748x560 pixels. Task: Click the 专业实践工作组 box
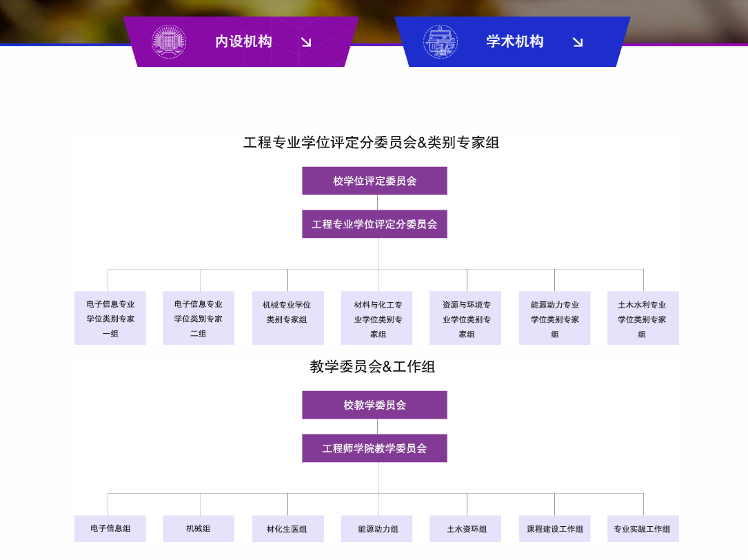click(x=643, y=528)
